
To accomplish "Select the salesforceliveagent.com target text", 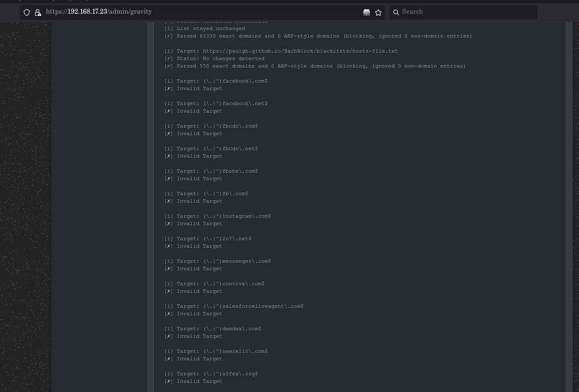I will pos(255,305).
